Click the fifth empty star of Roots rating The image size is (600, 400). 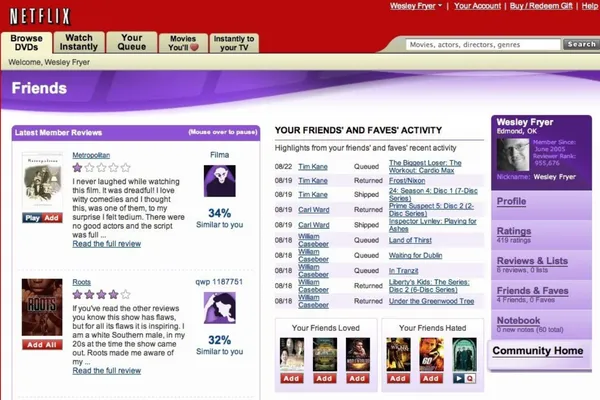tap(126, 294)
